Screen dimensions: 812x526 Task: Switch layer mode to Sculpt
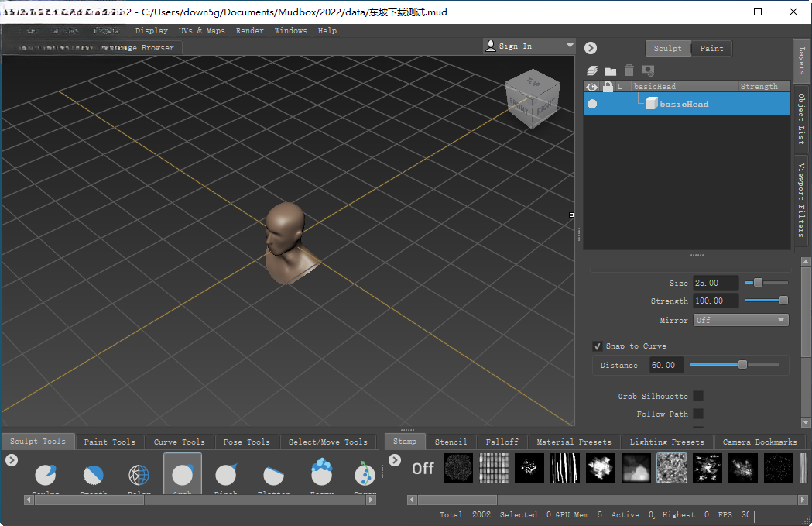coord(668,48)
